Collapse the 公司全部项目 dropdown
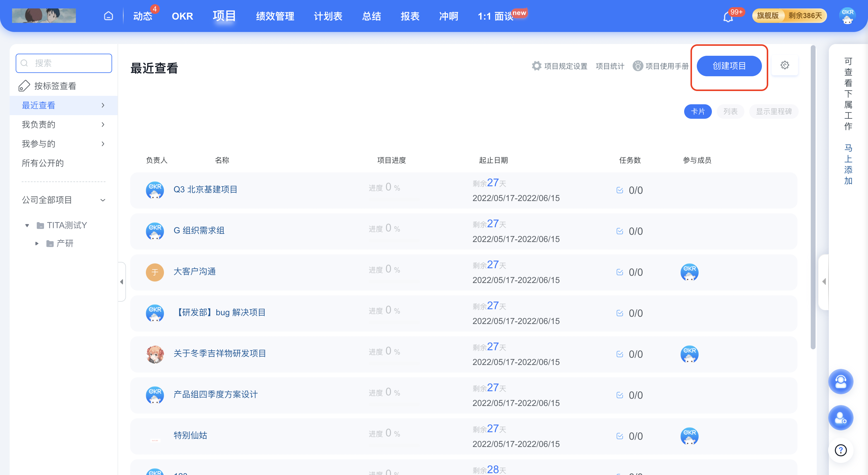Viewport: 868px width, 475px height. coord(103,200)
